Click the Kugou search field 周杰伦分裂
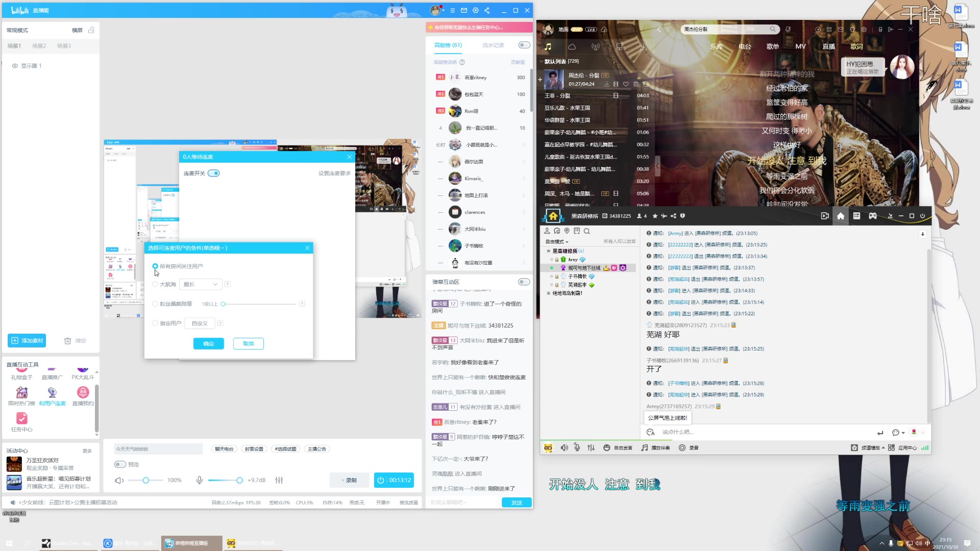 (730, 29)
